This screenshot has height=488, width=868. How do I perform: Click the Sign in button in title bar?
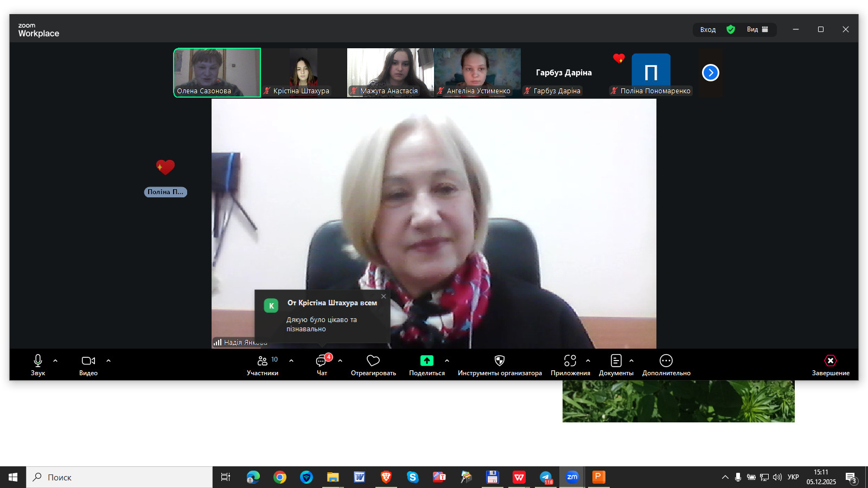point(707,29)
